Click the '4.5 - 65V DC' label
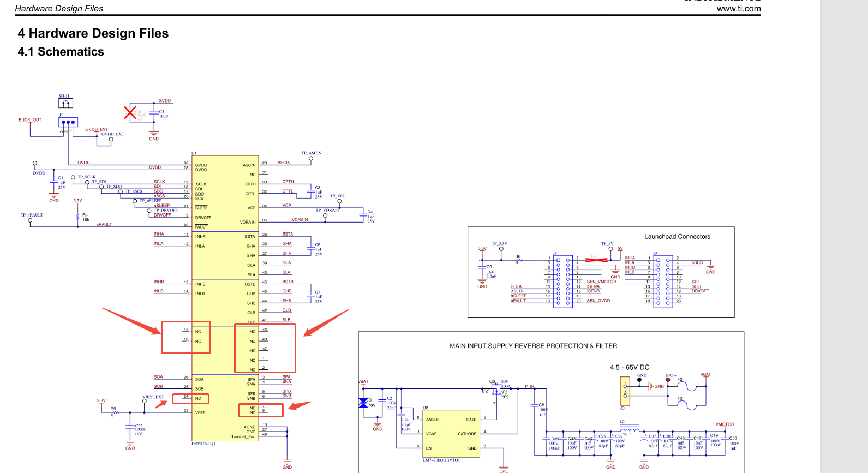Image resolution: width=868 pixels, height=473 pixels. (x=630, y=368)
